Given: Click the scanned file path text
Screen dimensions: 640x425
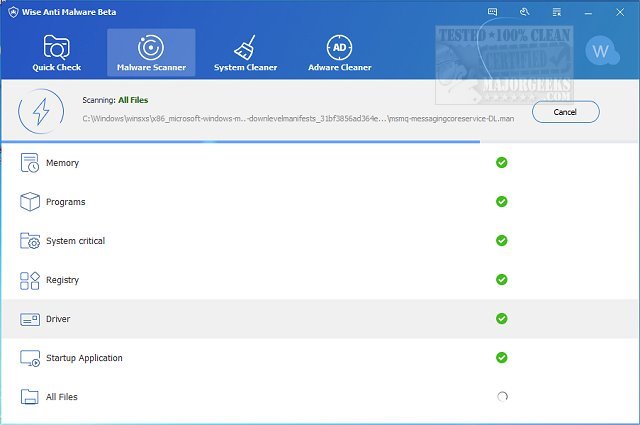Looking at the screenshot, I should 298,119.
